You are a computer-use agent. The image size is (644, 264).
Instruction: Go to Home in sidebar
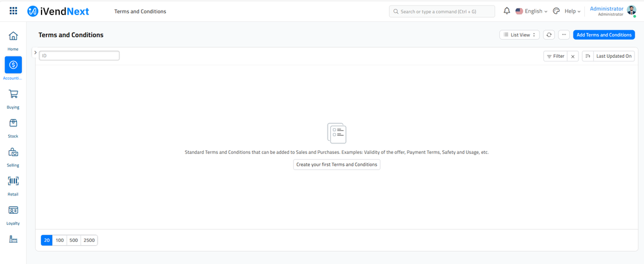(x=13, y=41)
